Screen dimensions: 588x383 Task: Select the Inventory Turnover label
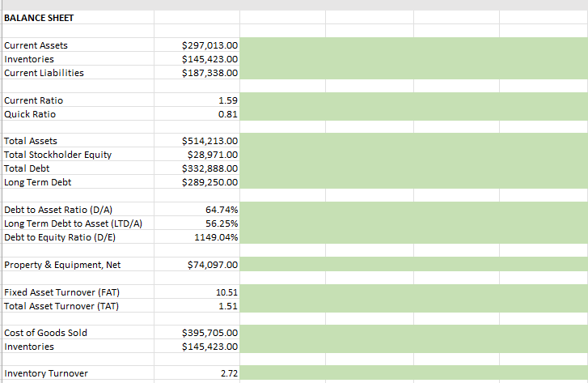(x=78, y=372)
